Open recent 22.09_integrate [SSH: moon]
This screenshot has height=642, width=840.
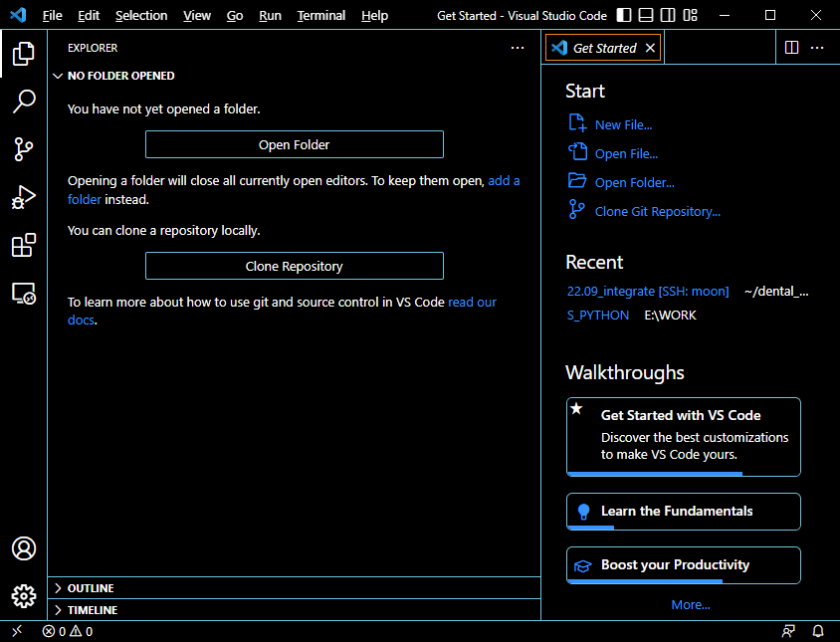click(x=648, y=291)
